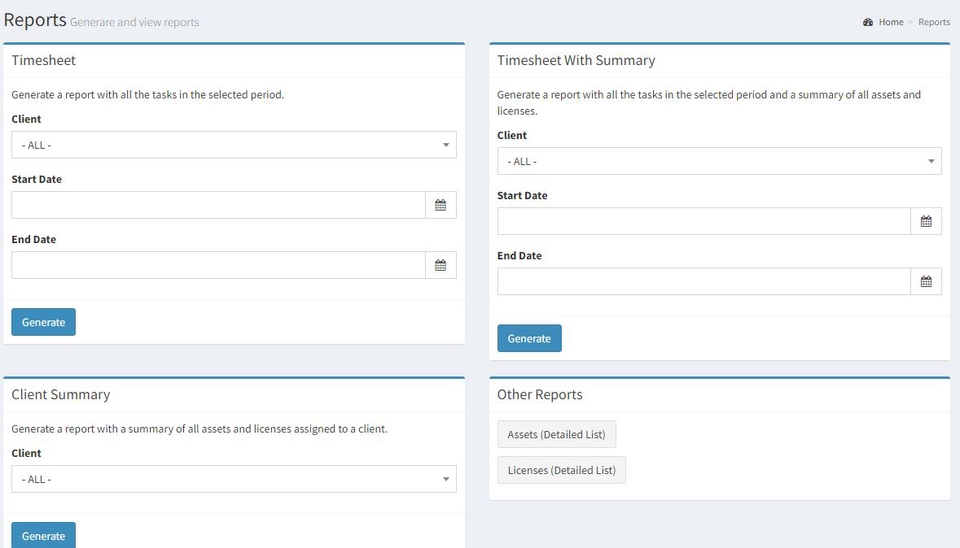
Task: Open calendar picker for Timesheet End Date
Action: coord(440,265)
